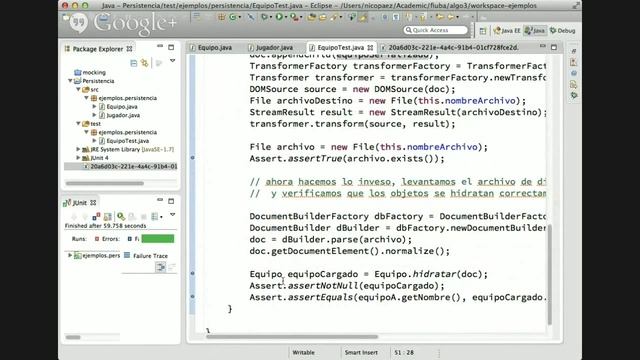Screen dimensions: 640x360
Task: Click the 51 : 28 cursor position indicator
Action: point(404,352)
